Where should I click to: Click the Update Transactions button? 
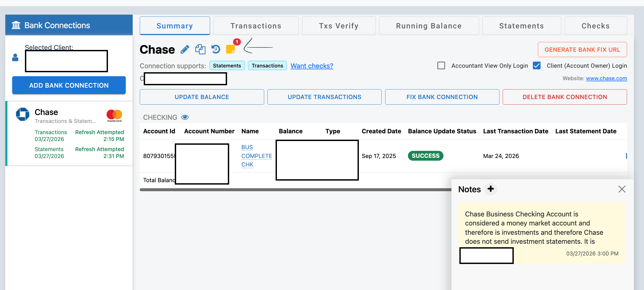pos(324,97)
